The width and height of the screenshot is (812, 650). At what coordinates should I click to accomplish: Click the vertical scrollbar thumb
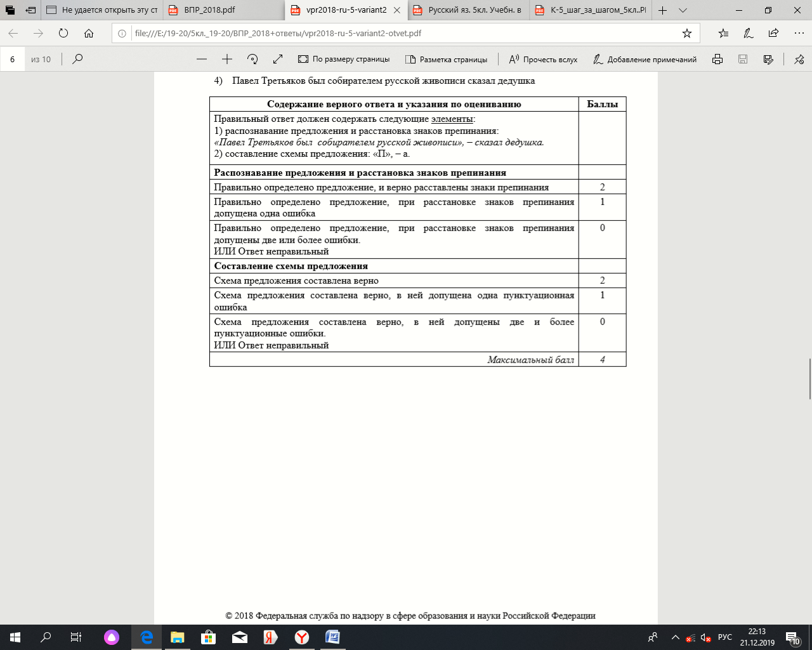pyautogui.click(x=809, y=378)
